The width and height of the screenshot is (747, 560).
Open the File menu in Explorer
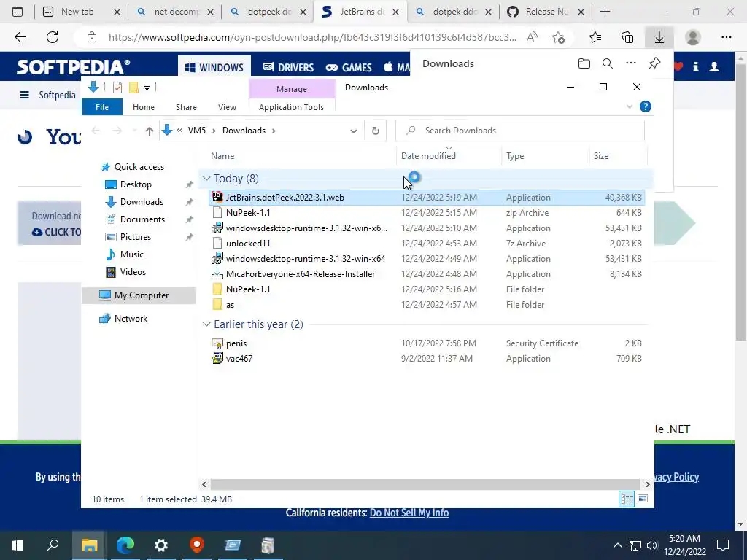click(102, 107)
